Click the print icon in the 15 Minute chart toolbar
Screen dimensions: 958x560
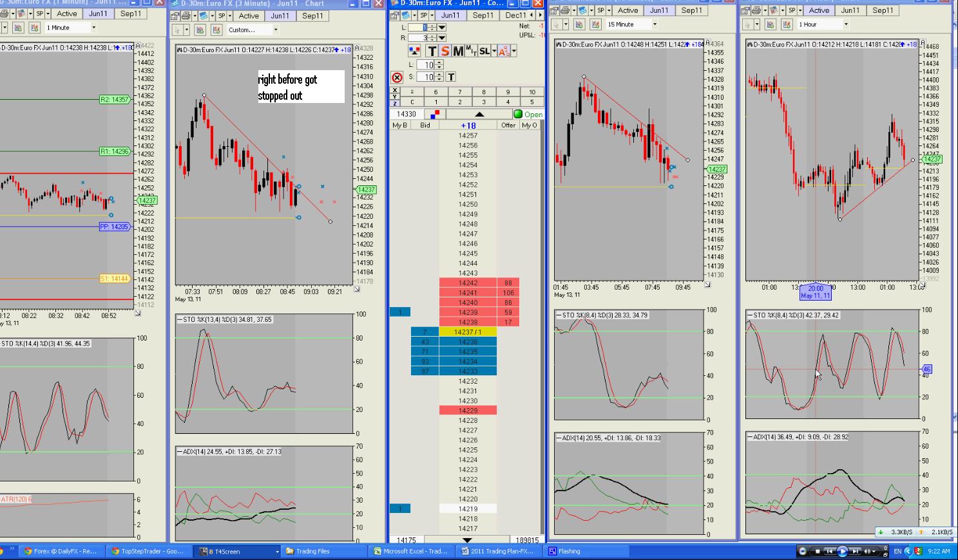point(565,10)
